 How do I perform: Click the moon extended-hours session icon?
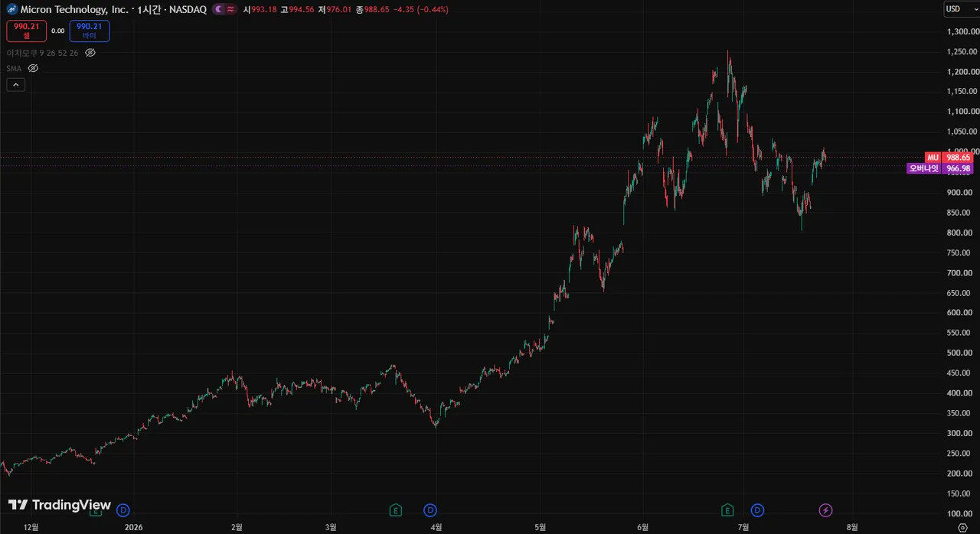(x=219, y=9)
